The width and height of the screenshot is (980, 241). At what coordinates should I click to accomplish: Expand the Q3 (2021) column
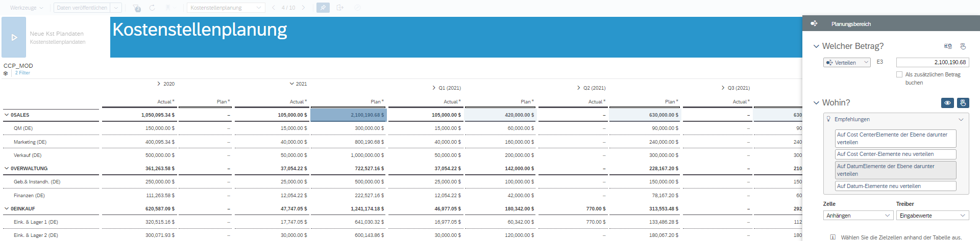723,88
